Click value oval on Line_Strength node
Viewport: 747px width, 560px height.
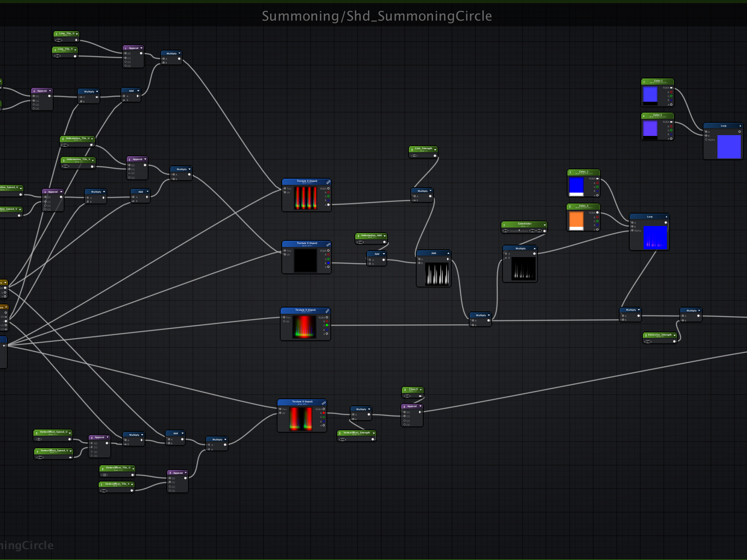(x=414, y=156)
